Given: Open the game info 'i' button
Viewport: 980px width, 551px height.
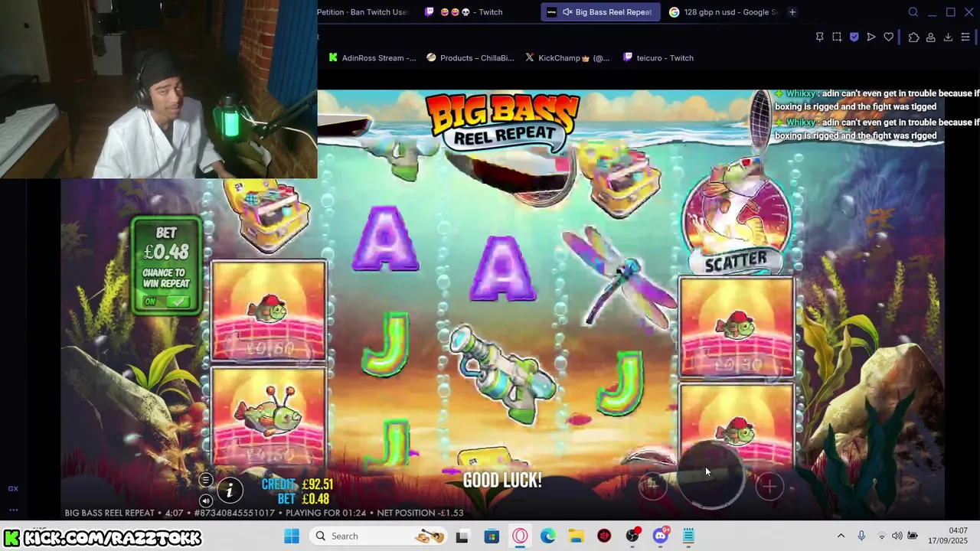Looking at the screenshot, I should 229,491.
